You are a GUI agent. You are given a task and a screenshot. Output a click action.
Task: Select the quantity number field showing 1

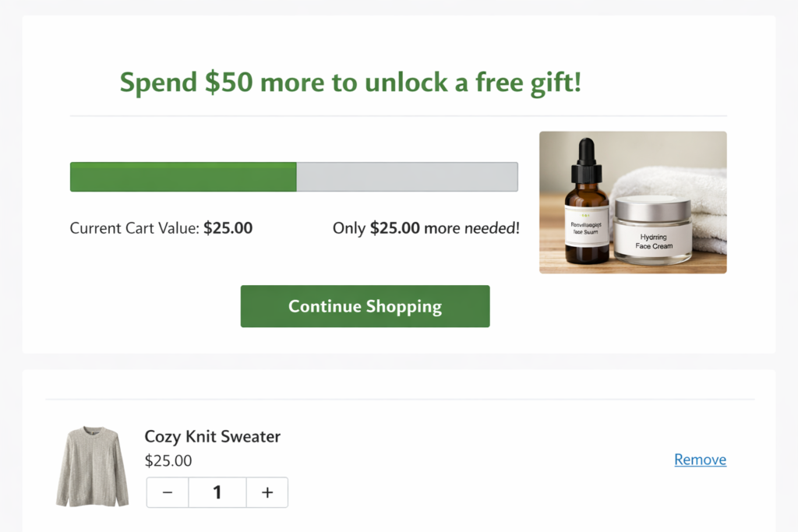tap(217, 492)
